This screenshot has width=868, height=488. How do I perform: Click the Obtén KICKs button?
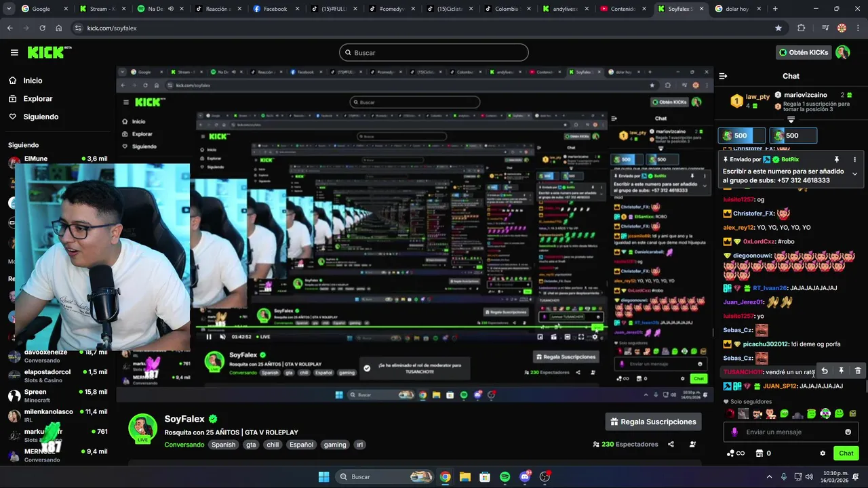[804, 52]
